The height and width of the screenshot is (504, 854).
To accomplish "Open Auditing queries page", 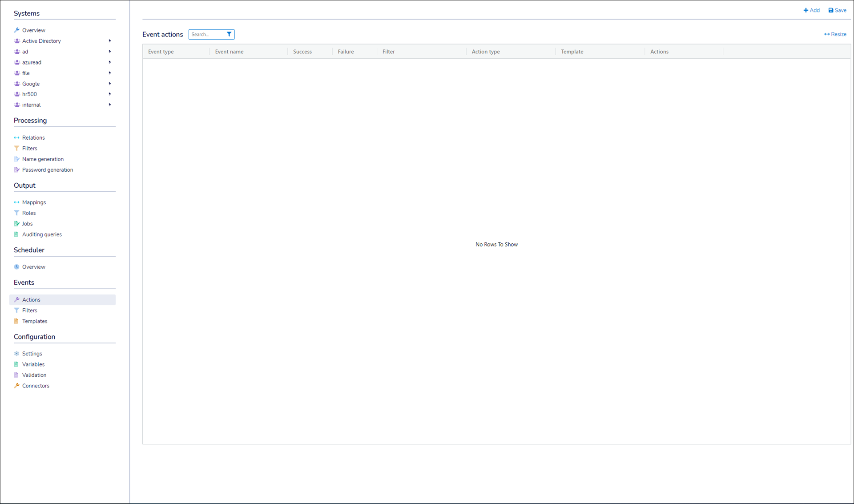I will [42, 234].
